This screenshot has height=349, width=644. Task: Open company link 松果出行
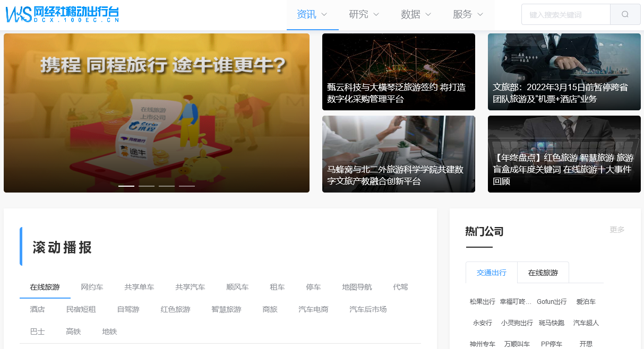click(483, 302)
